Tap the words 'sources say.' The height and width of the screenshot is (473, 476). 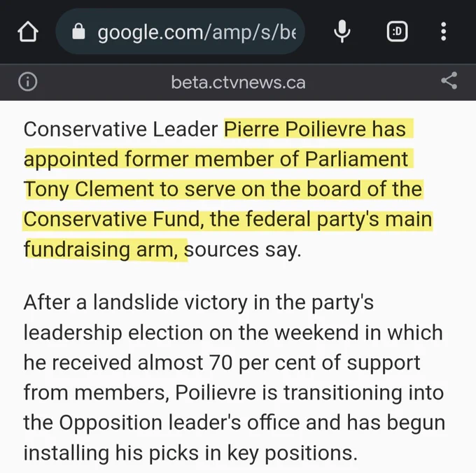coord(243,250)
